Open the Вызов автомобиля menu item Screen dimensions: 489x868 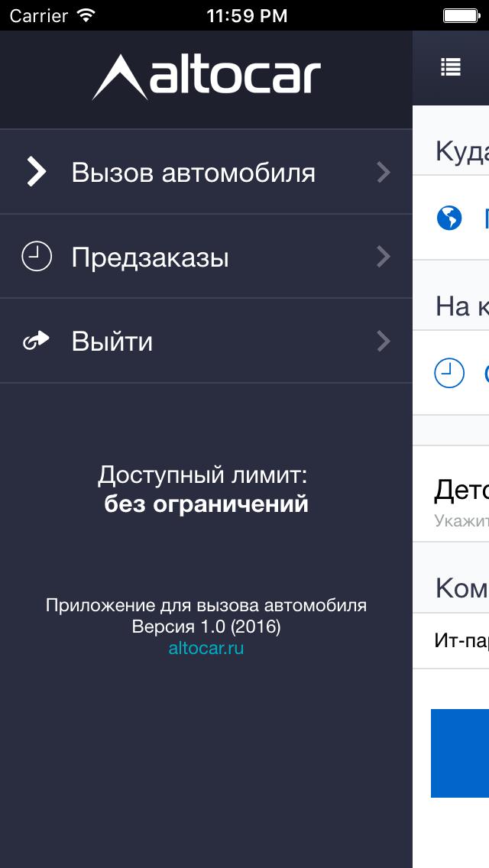(x=193, y=173)
